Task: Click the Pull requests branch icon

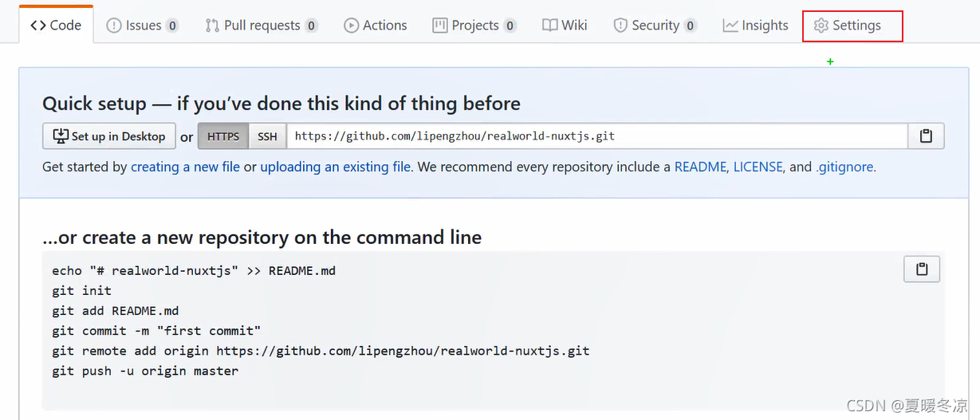Action: (x=212, y=26)
